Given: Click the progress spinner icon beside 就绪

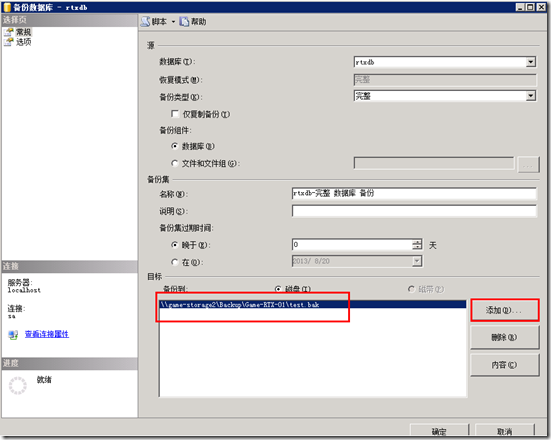Looking at the screenshot, I should tap(18, 385).
